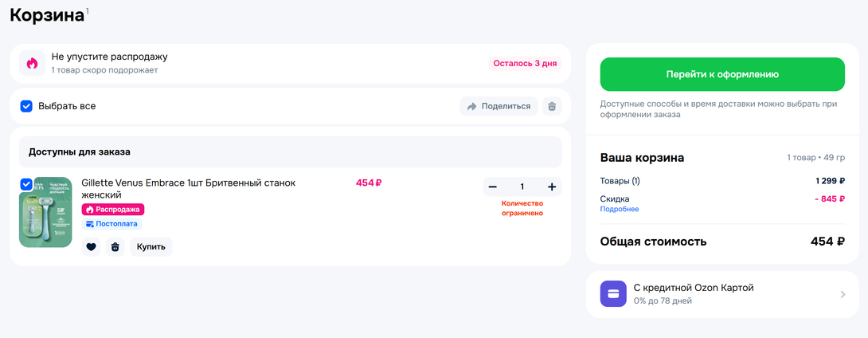Click the Поделиться share button
Viewport: 868px width, 338px height.
click(499, 106)
